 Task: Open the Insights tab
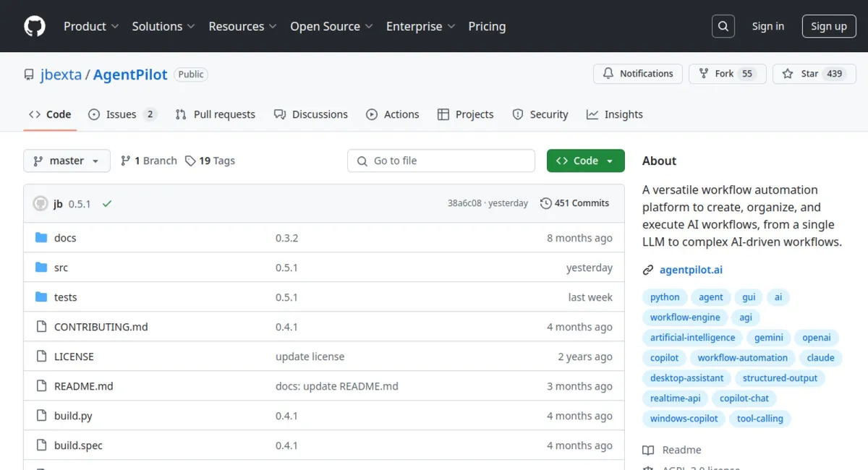615,114
